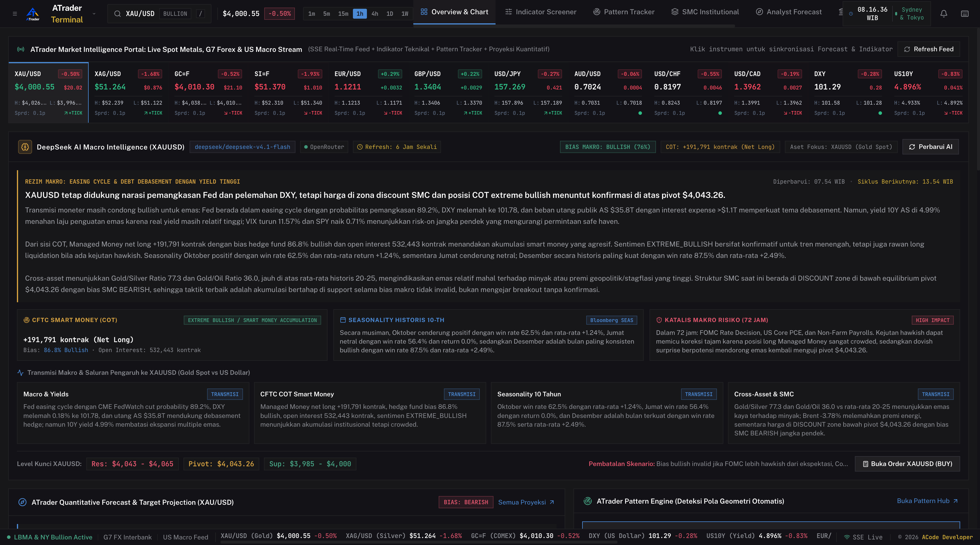Screen dimensions: 980x545
Task: Open the Pattern Tracker tab
Action: (624, 12)
